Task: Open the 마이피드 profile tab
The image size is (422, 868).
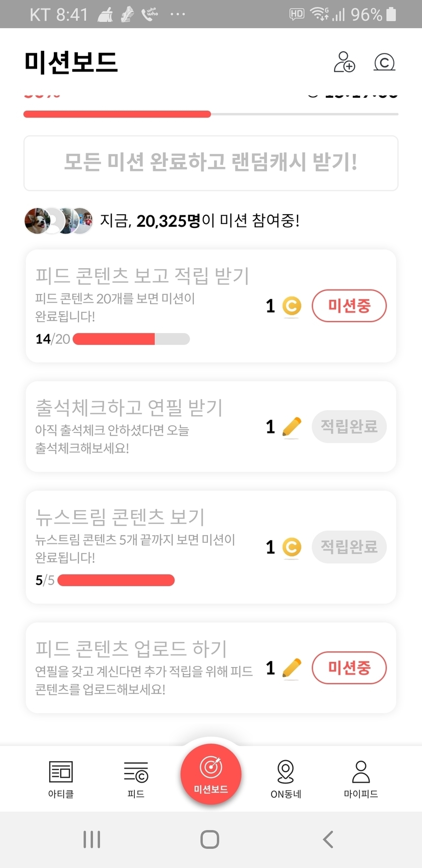Action: [x=361, y=778]
